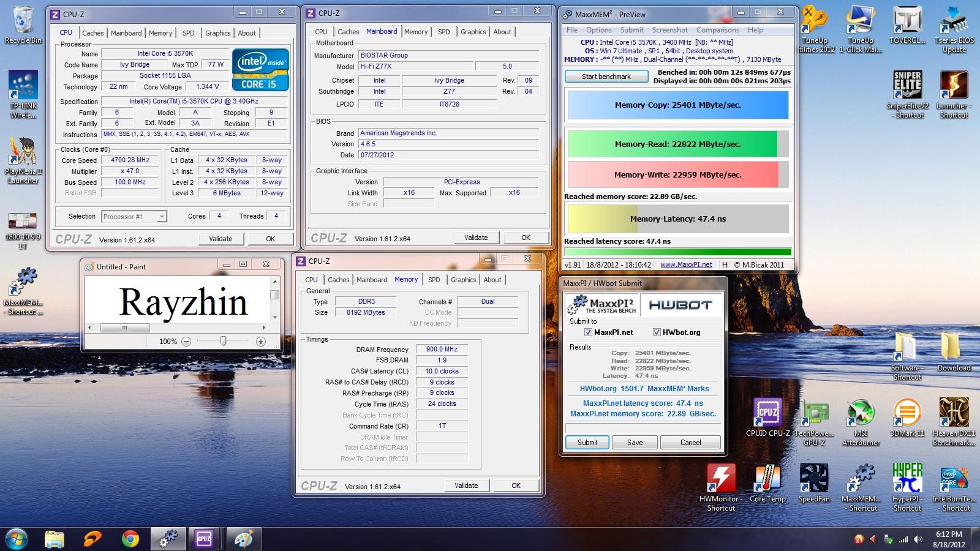Click the Paint zoom slider handle

coord(224,341)
